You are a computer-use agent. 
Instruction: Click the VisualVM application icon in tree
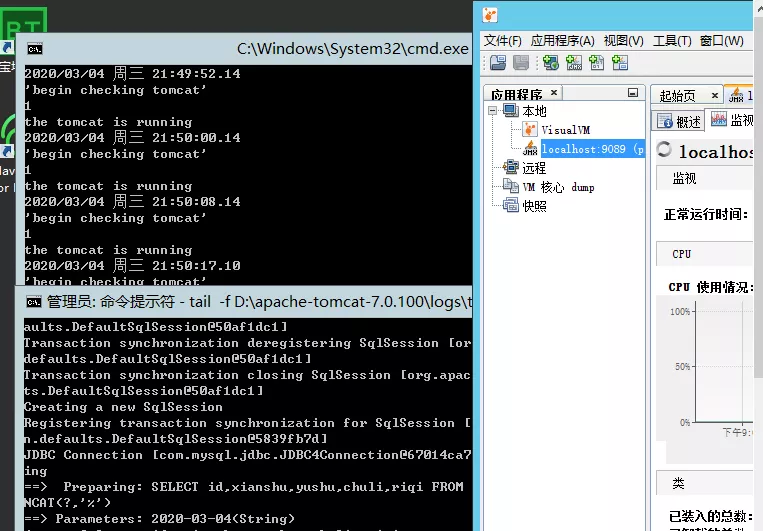point(529,129)
